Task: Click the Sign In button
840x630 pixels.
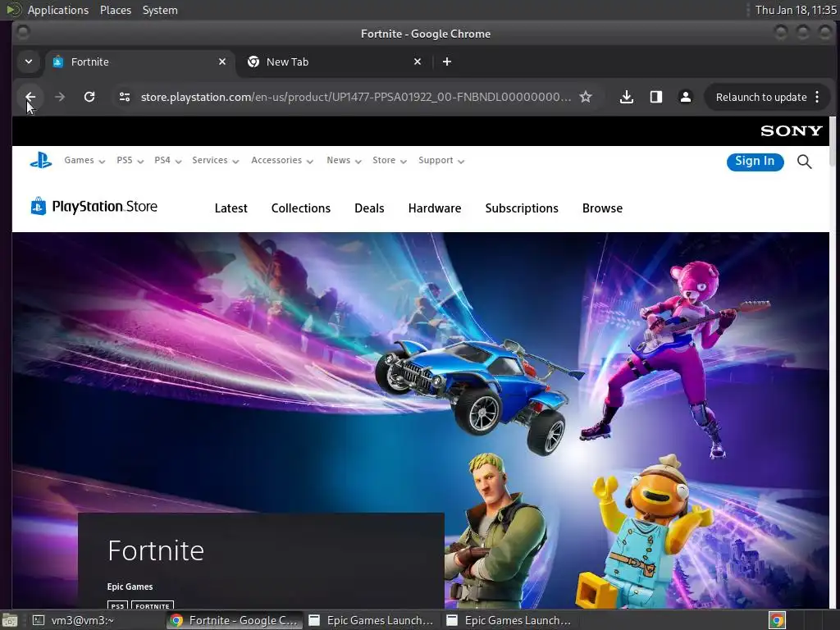Action: (x=755, y=162)
